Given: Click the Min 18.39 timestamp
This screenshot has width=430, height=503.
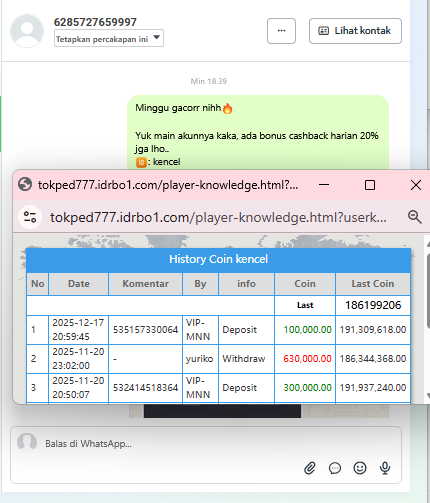Looking at the screenshot, I should 209,81.
